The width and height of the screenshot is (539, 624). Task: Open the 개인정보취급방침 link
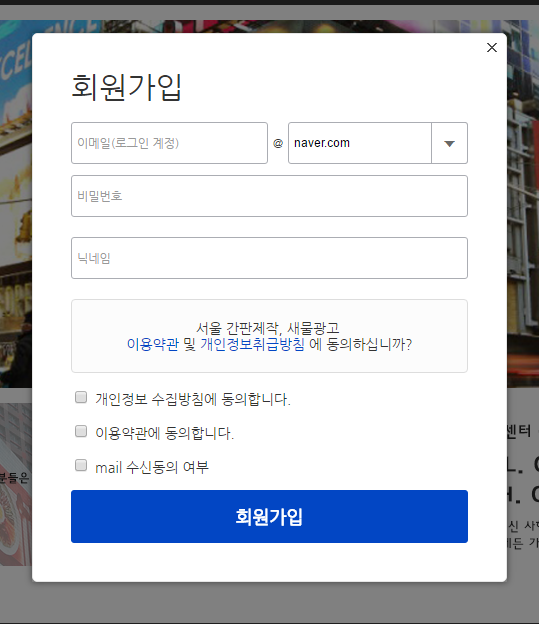coord(252,344)
